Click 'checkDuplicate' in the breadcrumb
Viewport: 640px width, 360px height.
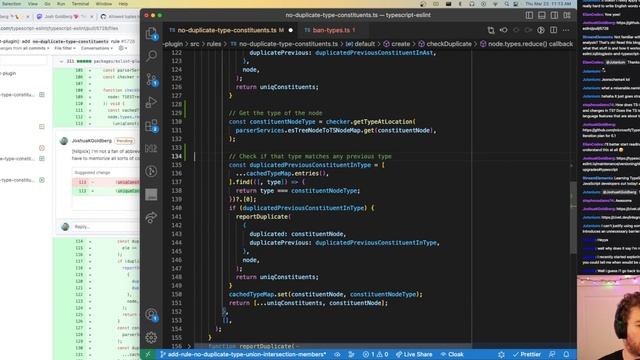point(444,44)
